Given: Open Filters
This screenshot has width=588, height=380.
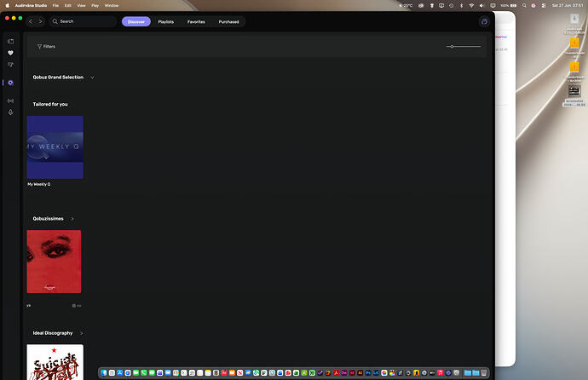Looking at the screenshot, I should (x=46, y=47).
